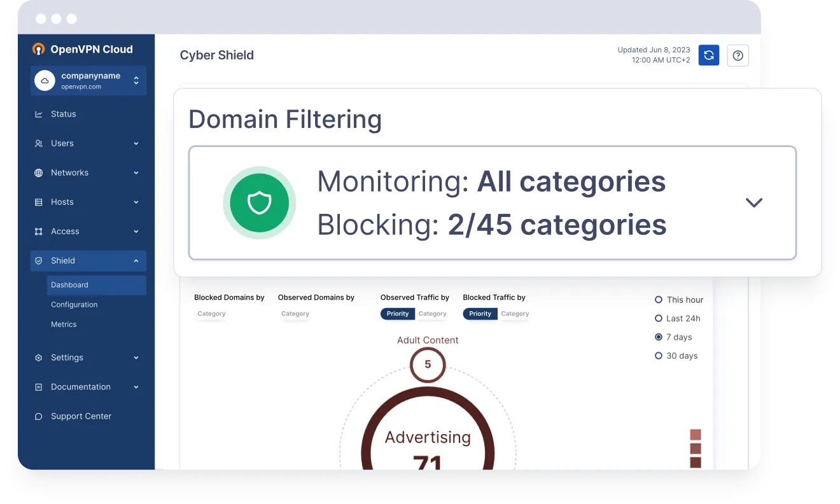The image size is (840, 504).
Task: Open Shield Dashboard submenu item
Action: [x=97, y=285]
